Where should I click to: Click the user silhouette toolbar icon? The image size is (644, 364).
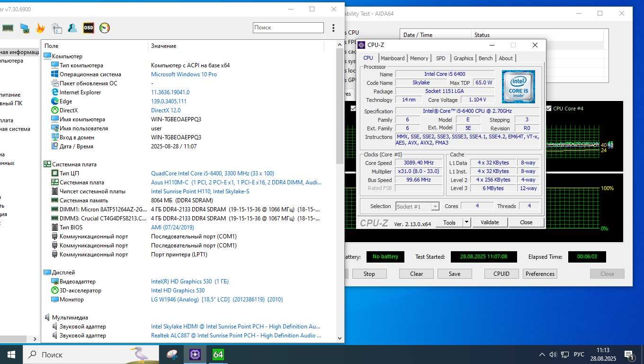coord(72,28)
